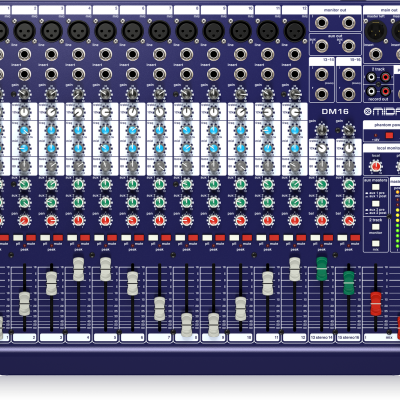Click the green stereo 15/16 fader

[x=349, y=283]
